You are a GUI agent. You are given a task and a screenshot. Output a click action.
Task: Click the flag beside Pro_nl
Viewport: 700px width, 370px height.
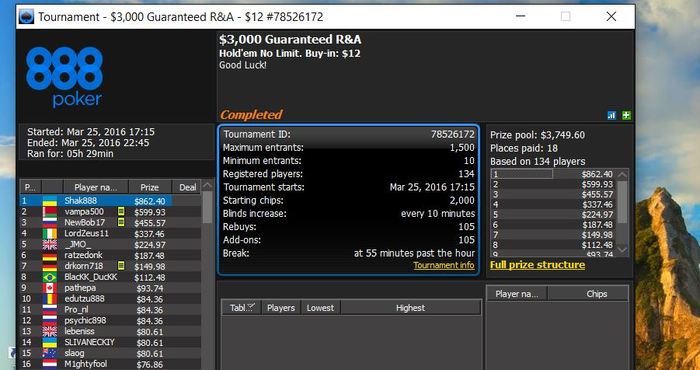[50, 310]
